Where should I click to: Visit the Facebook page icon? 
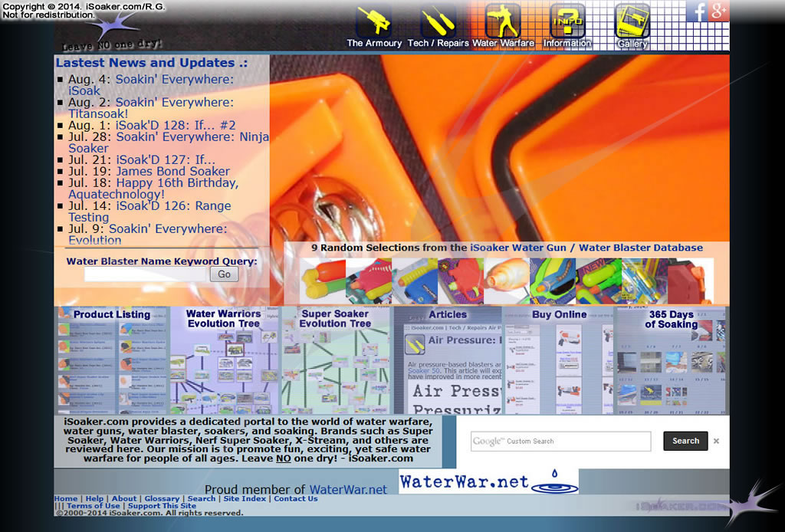tap(698, 11)
